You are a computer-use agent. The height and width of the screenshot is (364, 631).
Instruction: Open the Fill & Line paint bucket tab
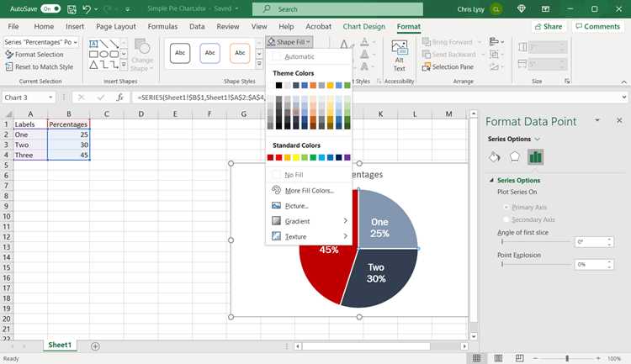coord(495,157)
